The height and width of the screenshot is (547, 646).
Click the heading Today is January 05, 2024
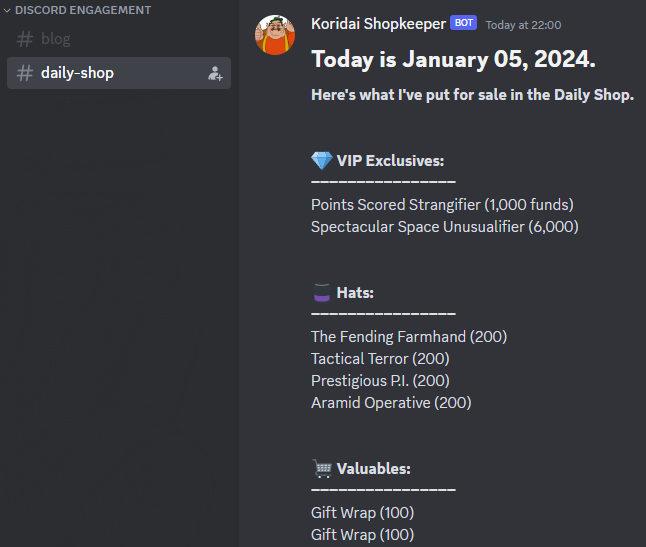click(453, 59)
